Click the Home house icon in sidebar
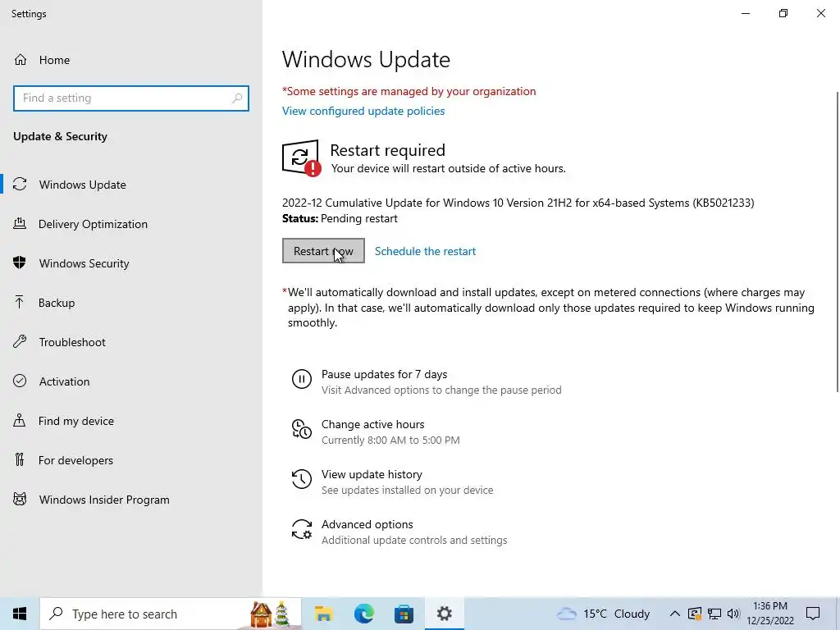The height and width of the screenshot is (630, 840). 21,60
